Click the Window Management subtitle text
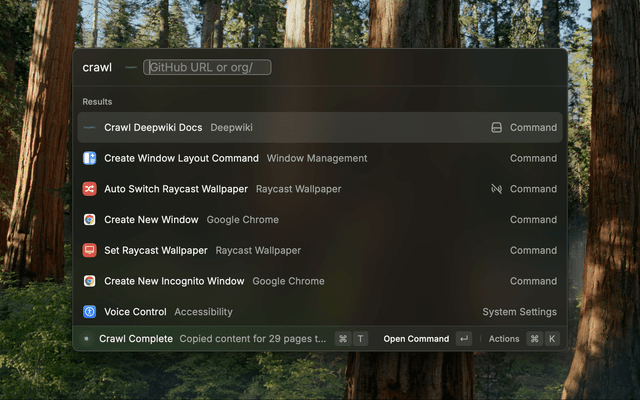Image resolution: width=640 pixels, height=400 pixels. tap(317, 158)
